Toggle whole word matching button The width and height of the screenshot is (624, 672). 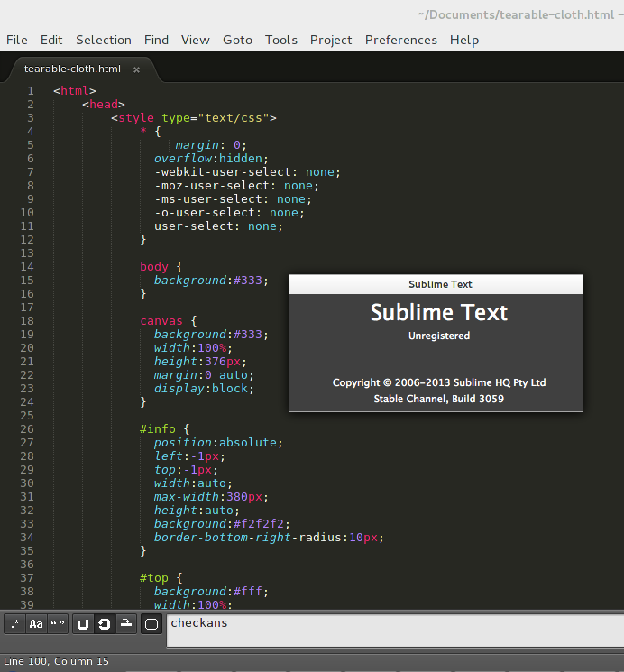[x=59, y=624]
